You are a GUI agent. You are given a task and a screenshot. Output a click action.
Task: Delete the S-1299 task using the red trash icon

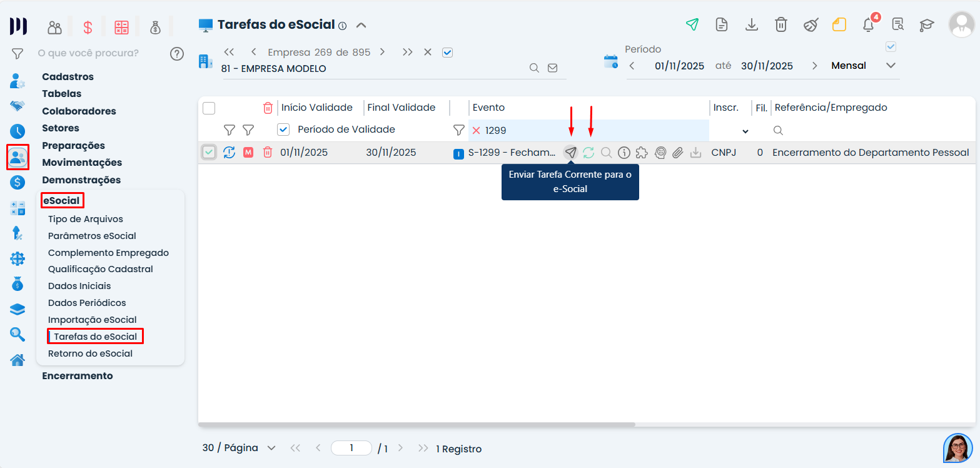[x=268, y=152]
